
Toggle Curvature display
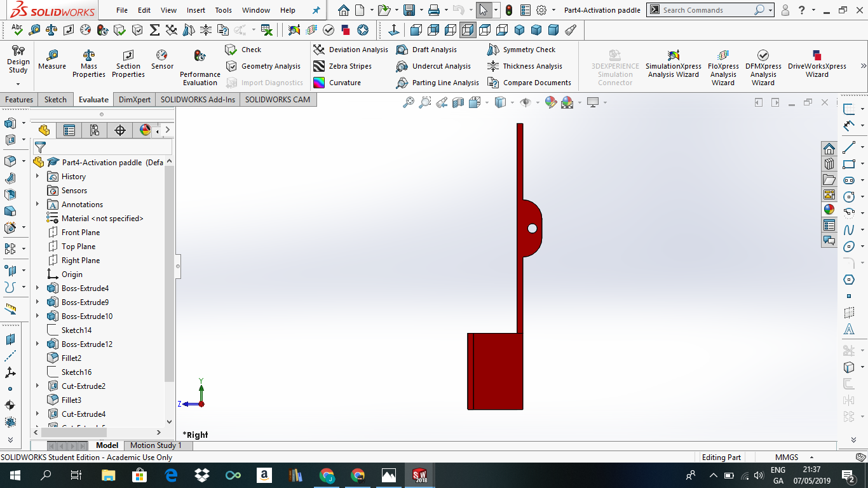coord(337,83)
